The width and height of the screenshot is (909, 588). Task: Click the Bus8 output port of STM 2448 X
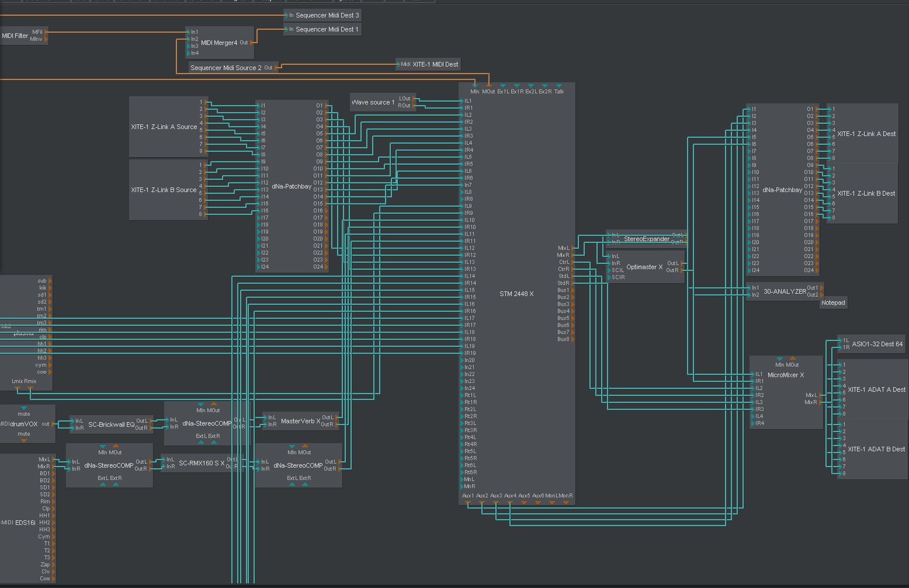point(573,339)
